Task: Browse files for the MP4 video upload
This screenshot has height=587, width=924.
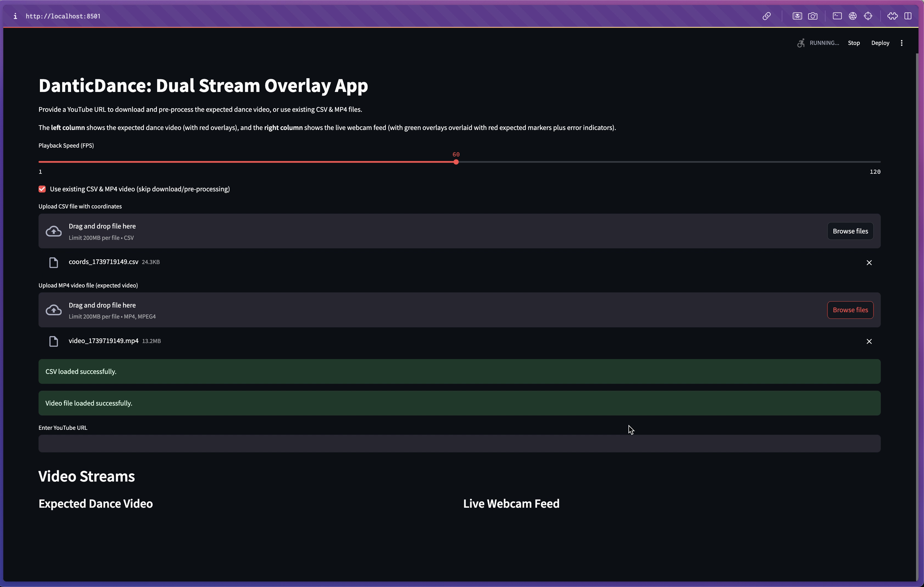Action: 850,310
